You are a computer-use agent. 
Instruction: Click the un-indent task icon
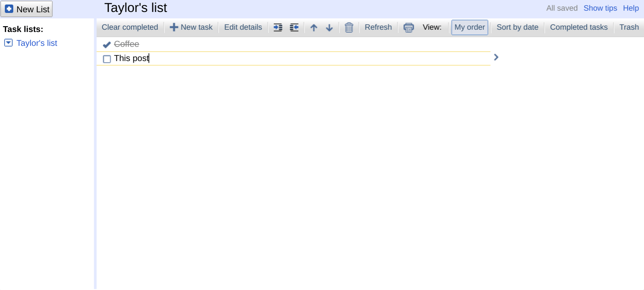click(294, 27)
